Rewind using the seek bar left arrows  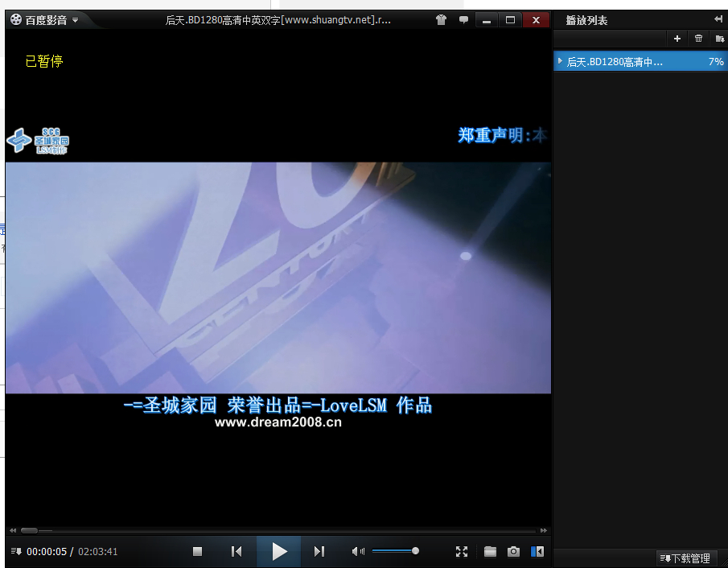point(13,530)
